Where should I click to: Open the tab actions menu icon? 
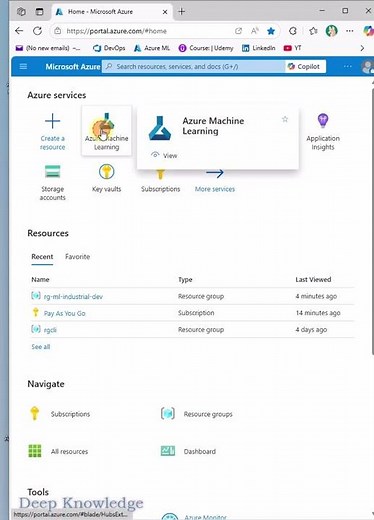click(x=39, y=12)
